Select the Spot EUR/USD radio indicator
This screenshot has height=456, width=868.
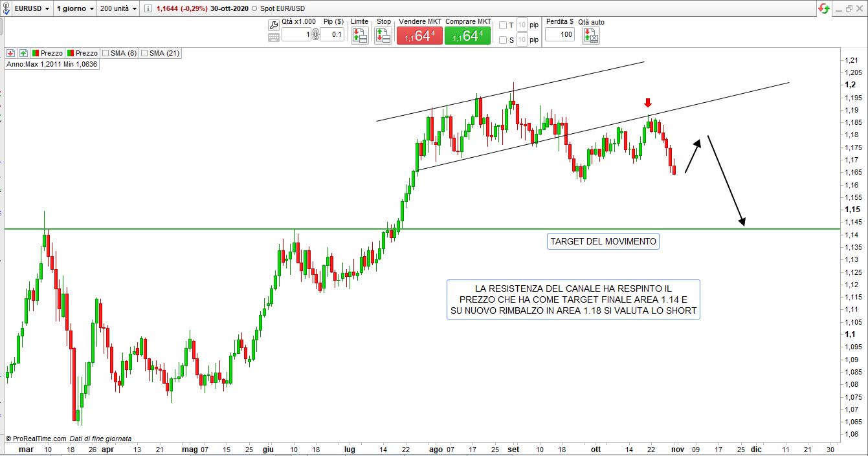pyautogui.click(x=254, y=8)
